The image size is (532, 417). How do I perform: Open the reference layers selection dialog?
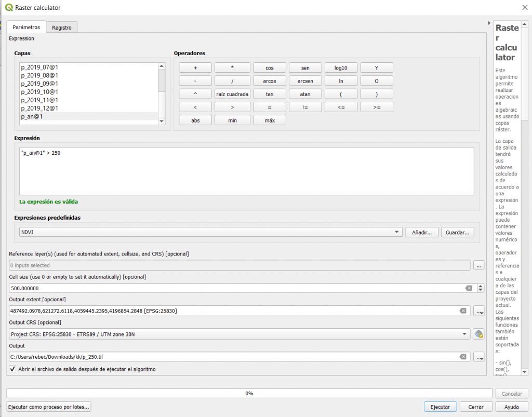pos(478,265)
